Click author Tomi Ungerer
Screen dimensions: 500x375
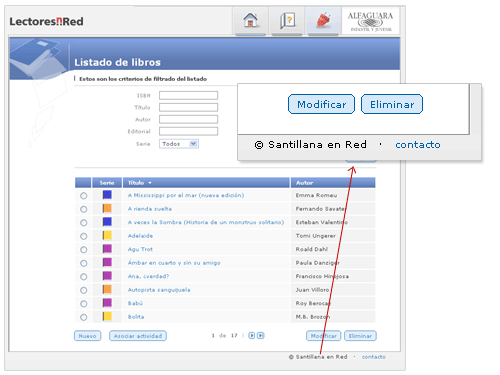pyautogui.click(x=316, y=236)
